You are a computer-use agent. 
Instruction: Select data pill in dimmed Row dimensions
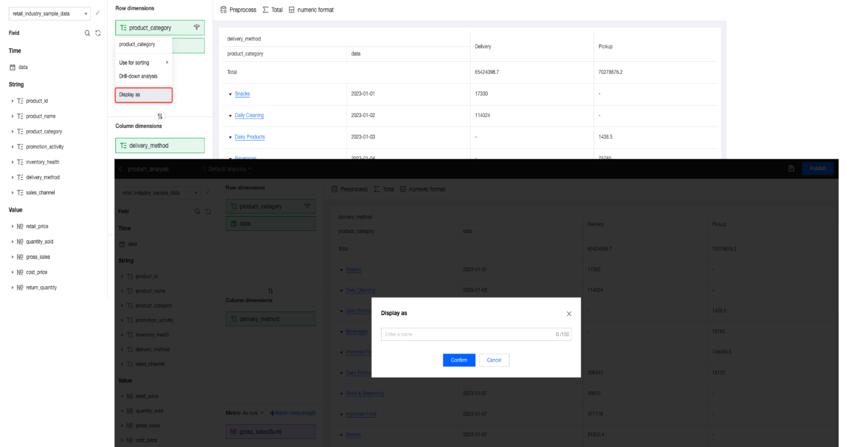271,224
